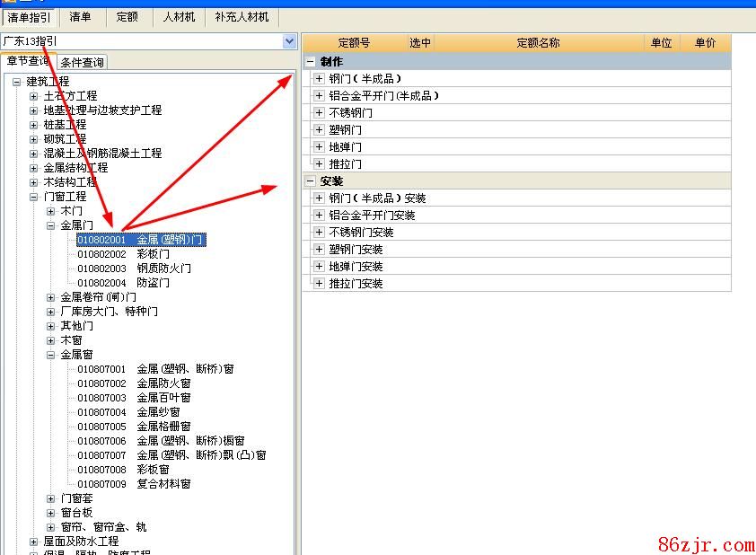Image resolution: width=756 pixels, height=555 pixels.
Task: Collapse the 门窗工程 tree node
Action: (x=34, y=197)
